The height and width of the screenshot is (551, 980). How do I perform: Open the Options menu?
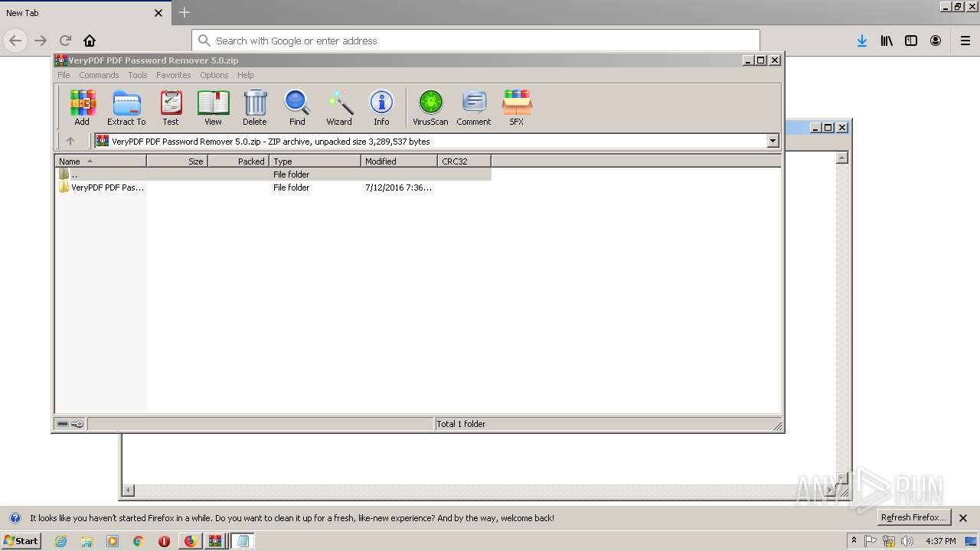pyautogui.click(x=214, y=75)
